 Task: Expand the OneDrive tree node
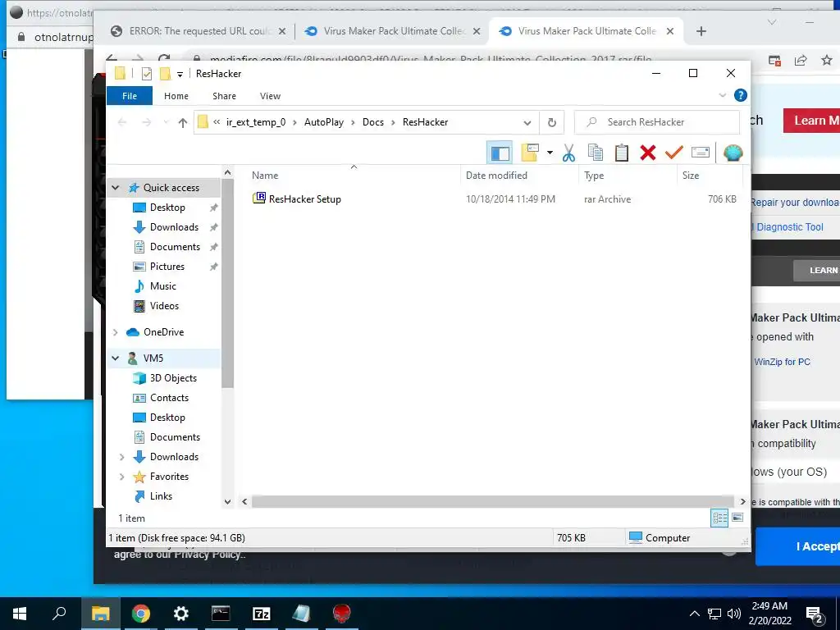point(115,332)
